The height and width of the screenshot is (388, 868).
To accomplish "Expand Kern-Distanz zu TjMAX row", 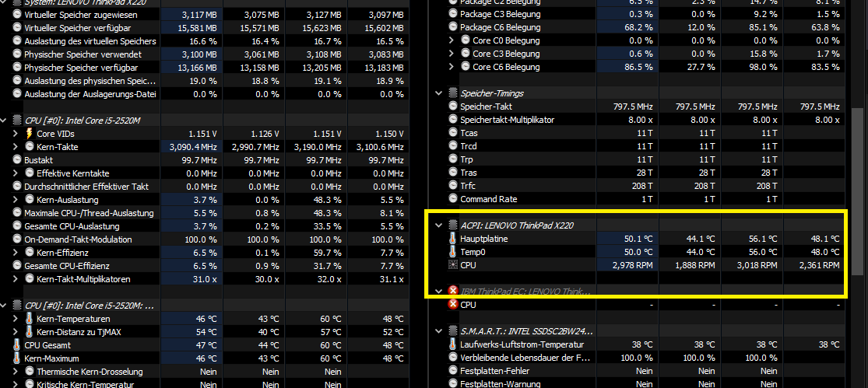I will pos(16,332).
